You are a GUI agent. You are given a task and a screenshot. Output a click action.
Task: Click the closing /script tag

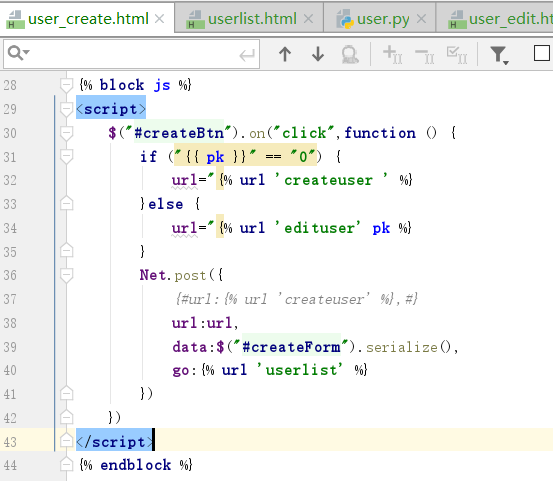(115, 442)
